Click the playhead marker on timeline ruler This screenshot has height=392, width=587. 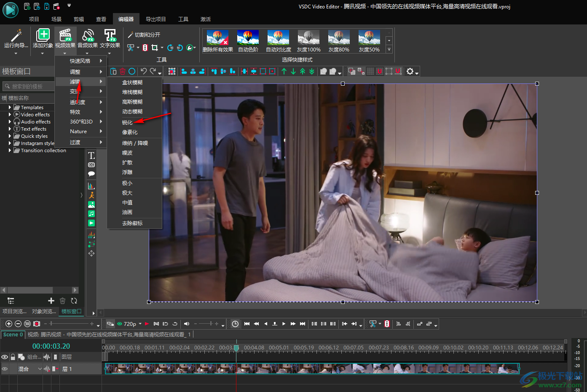click(x=236, y=348)
